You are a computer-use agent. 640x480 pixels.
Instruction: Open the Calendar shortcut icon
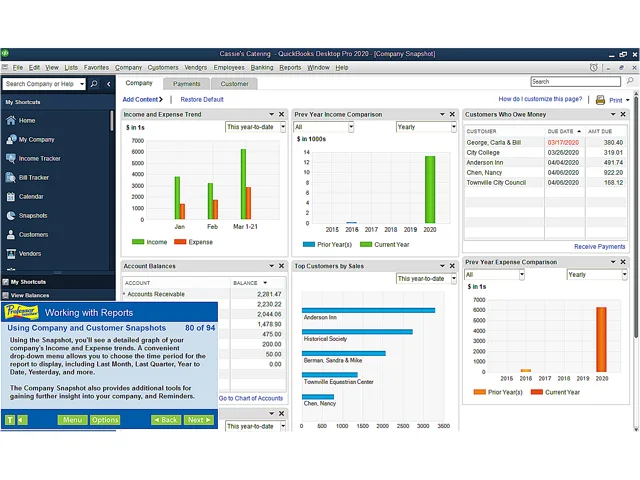click(11, 196)
